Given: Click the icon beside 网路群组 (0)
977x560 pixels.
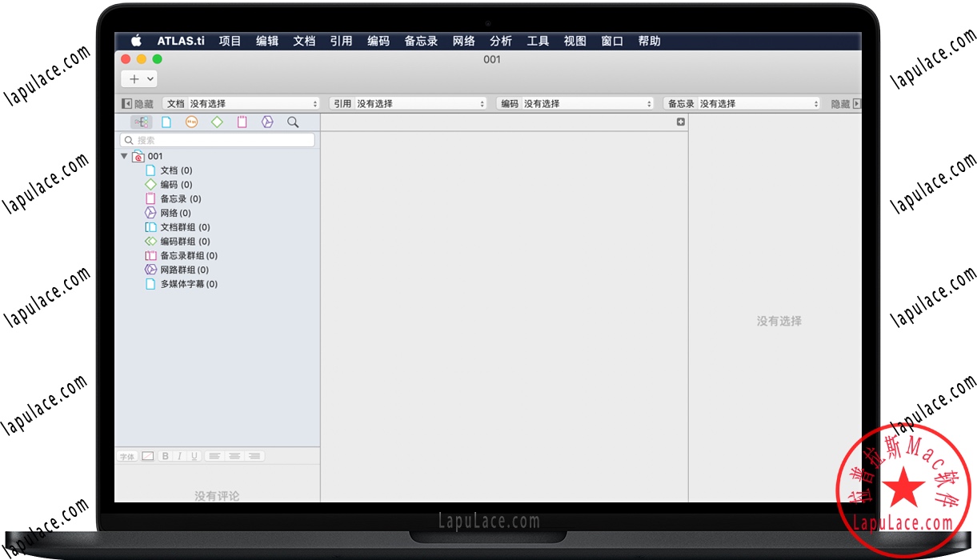Looking at the screenshot, I should [x=150, y=270].
